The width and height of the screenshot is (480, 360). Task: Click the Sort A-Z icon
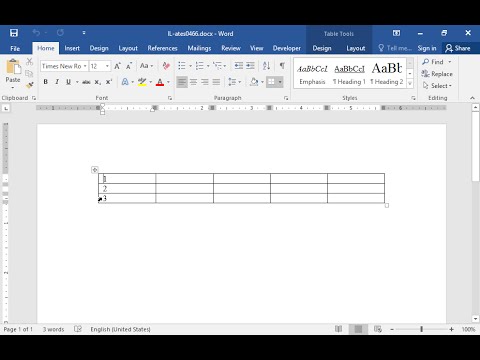266,66
